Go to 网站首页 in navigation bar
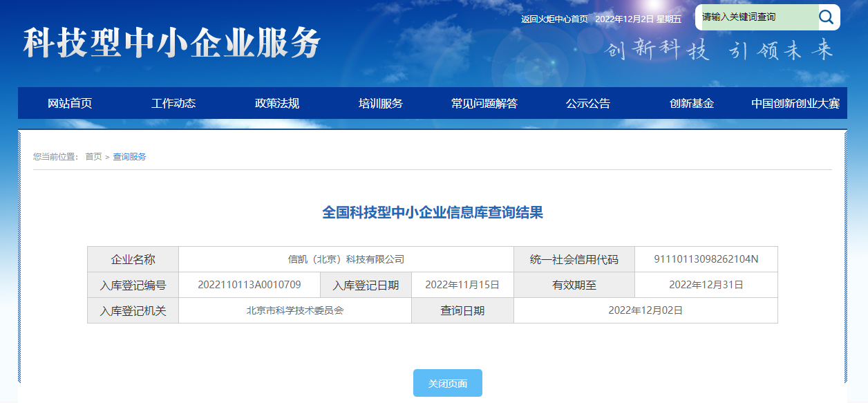Screen dimensions: 868x403 pos(70,103)
